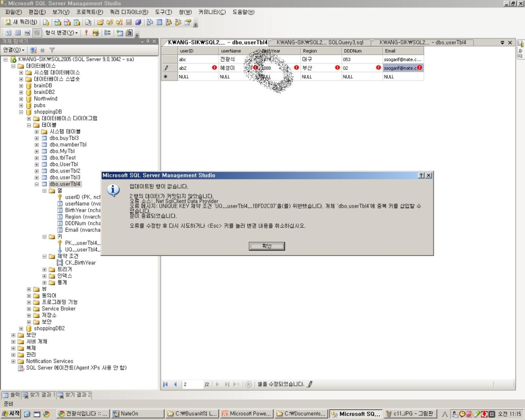Open the 보기(V) menu
Screen dimensions: 525x420
pyautogui.click(x=61, y=12)
